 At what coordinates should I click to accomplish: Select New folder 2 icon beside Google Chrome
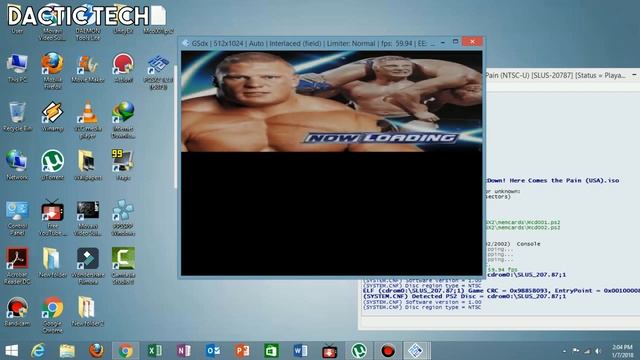pyautogui.click(x=87, y=311)
